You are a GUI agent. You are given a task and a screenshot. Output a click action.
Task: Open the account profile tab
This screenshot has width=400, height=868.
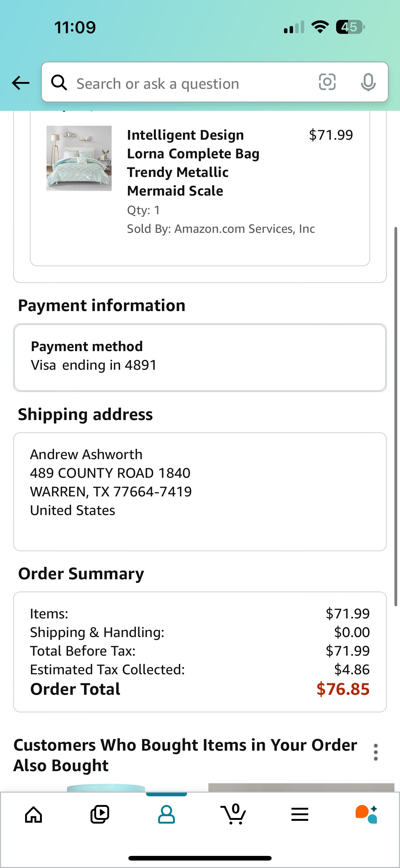166,814
